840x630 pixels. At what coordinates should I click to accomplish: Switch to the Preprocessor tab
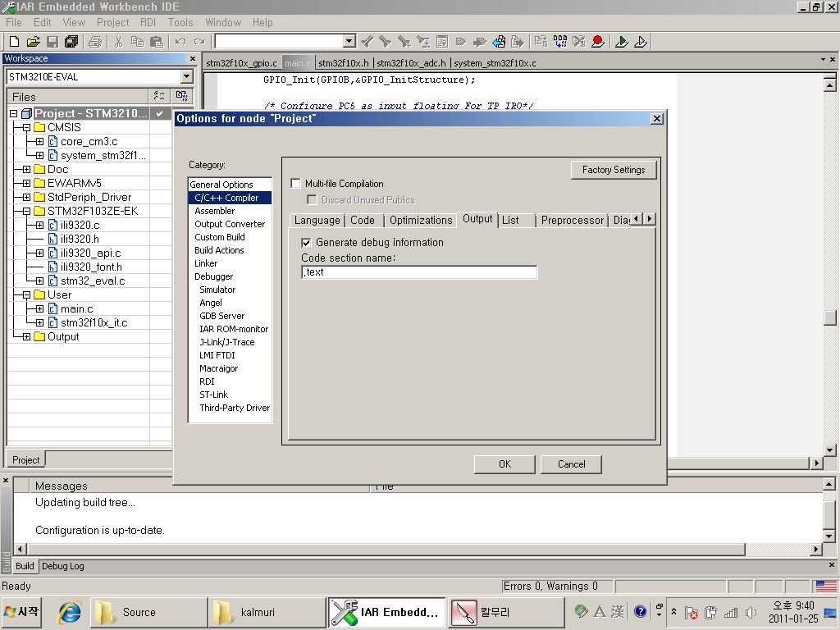point(572,220)
